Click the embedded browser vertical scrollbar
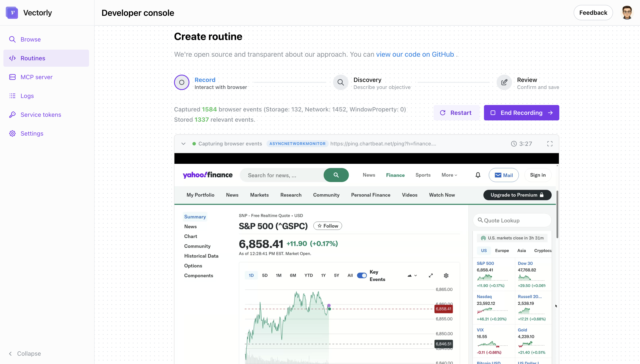The height and width of the screenshot is (364, 640). pyautogui.click(x=557, y=214)
